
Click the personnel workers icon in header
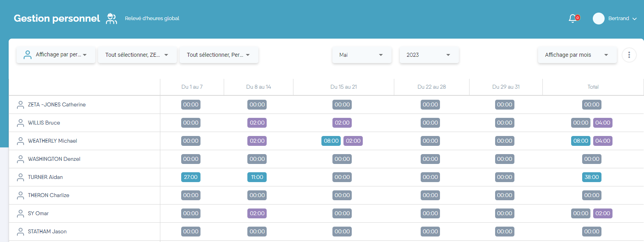tap(111, 19)
